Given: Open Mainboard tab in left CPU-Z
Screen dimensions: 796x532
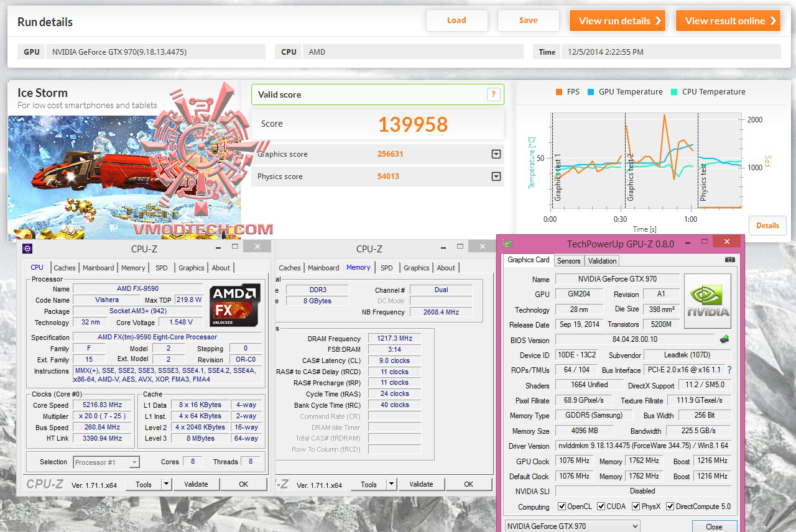Looking at the screenshot, I should coord(99,268).
